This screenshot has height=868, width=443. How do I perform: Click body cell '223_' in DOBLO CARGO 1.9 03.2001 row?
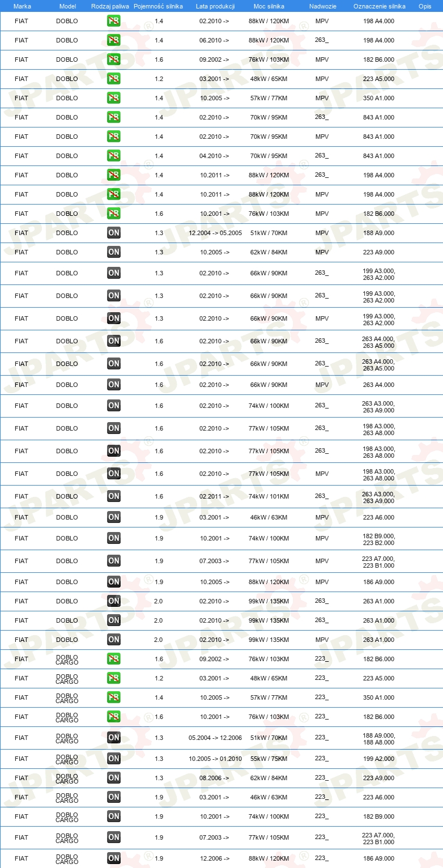(x=322, y=797)
